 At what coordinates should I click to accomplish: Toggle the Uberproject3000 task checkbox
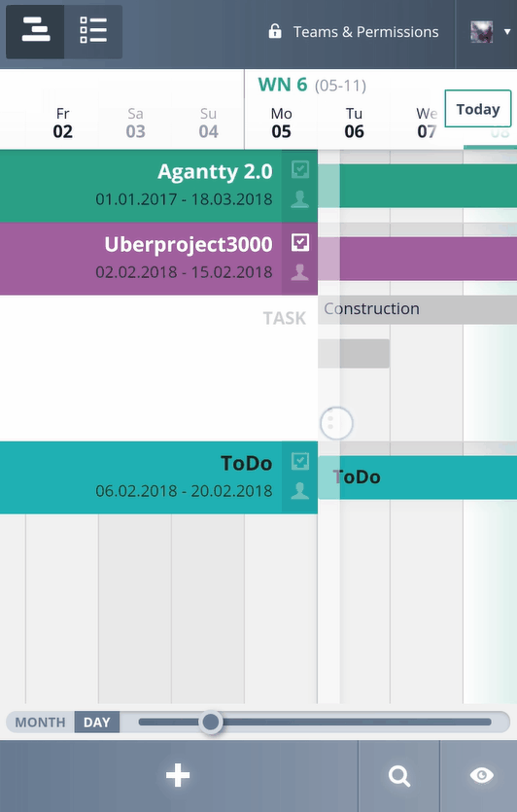300,242
